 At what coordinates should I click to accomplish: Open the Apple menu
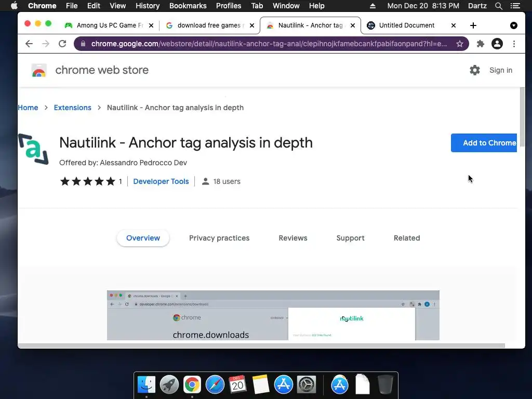click(x=14, y=6)
